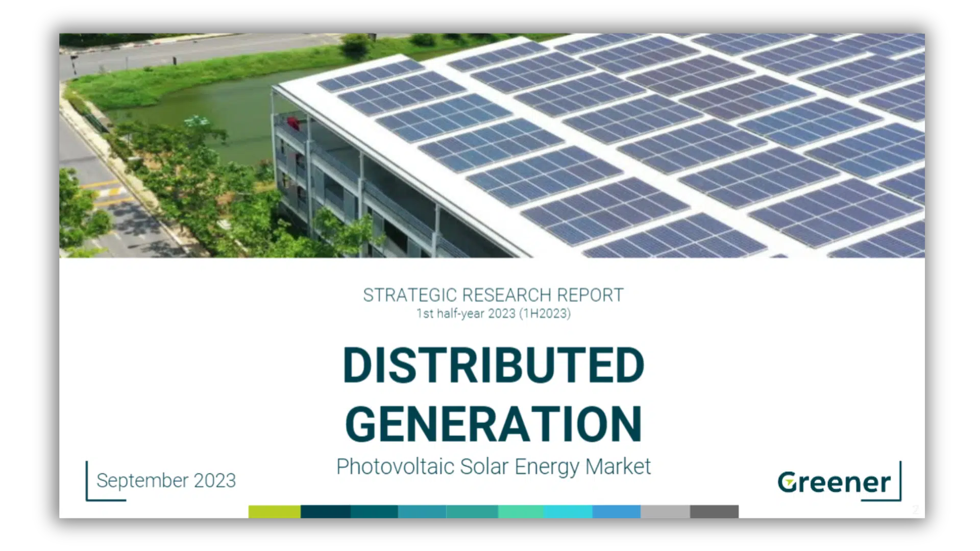
Task: Pick the lime green swatch in color bar
Action: (x=275, y=512)
